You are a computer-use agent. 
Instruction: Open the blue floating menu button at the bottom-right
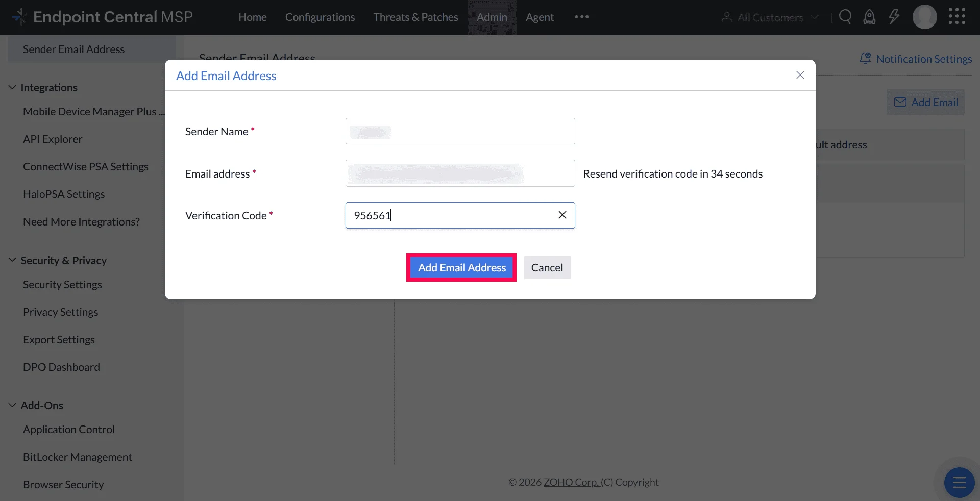[959, 482]
